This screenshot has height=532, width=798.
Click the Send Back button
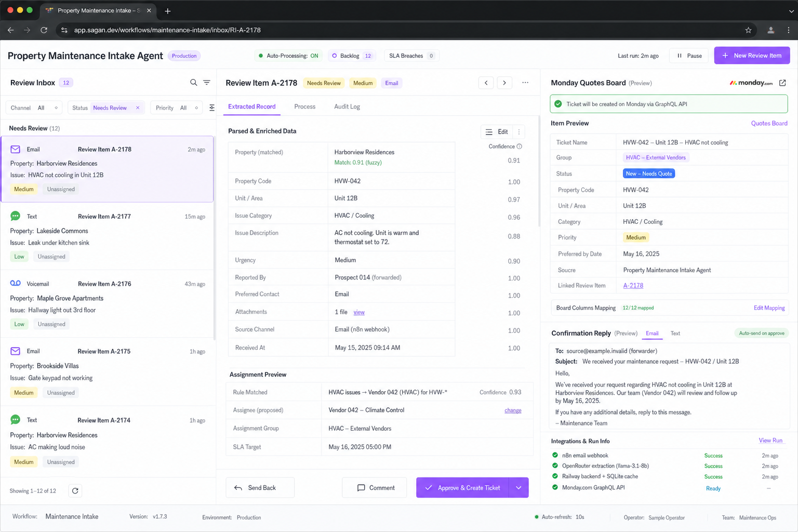tap(260, 488)
